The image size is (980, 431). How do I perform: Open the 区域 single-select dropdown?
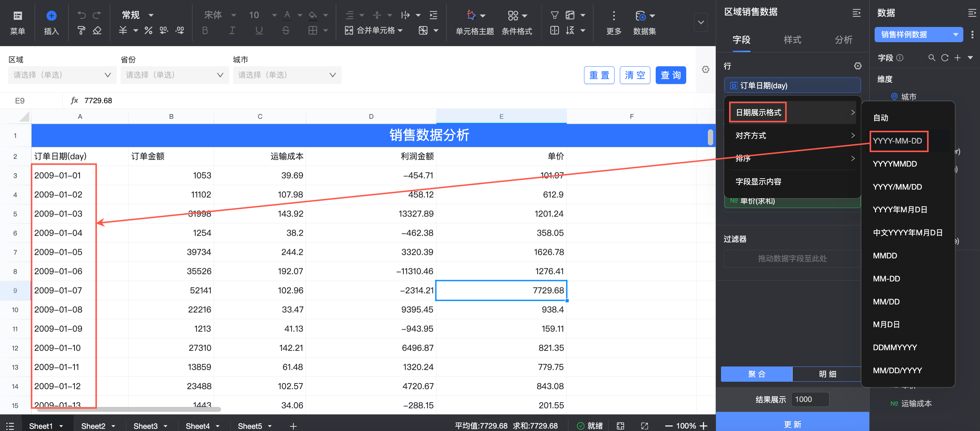click(62, 75)
